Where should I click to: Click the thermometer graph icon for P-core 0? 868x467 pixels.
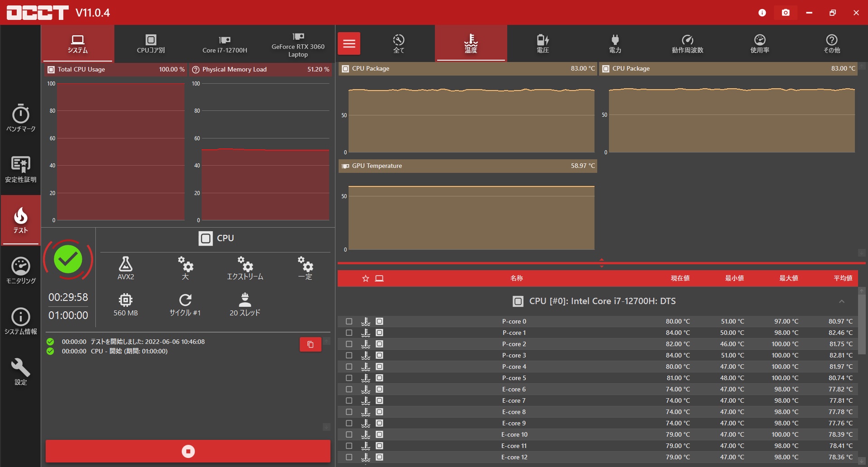pos(366,321)
